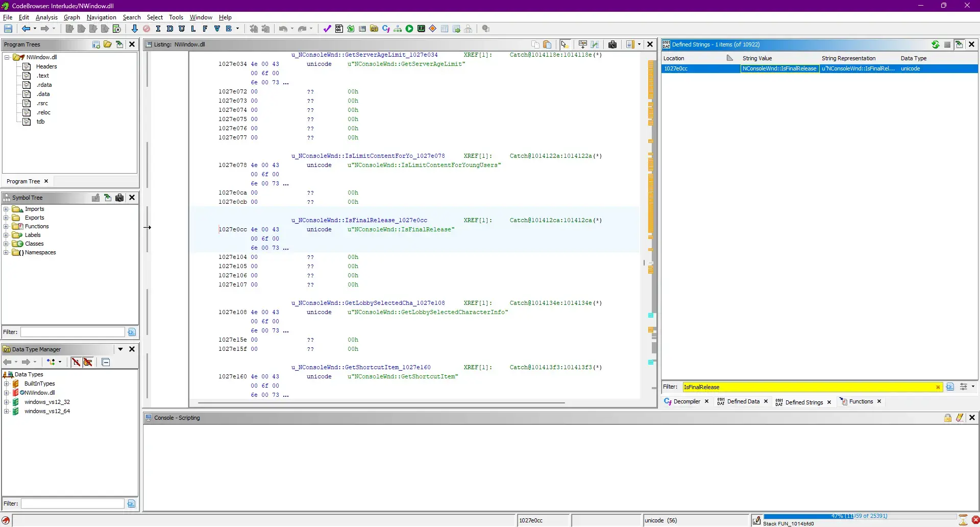
Task: Toggle mouse hover popups in Listing
Action: click(x=565, y=44)
